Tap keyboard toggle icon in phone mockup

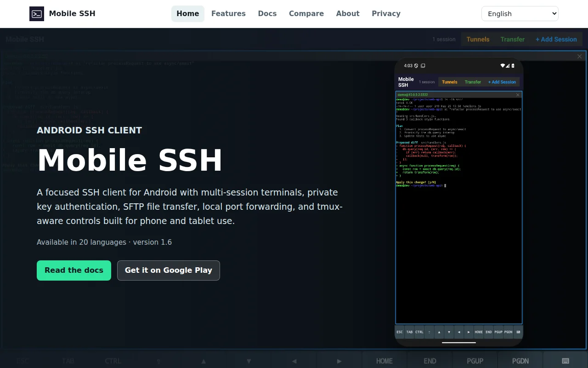coord(518,332)
